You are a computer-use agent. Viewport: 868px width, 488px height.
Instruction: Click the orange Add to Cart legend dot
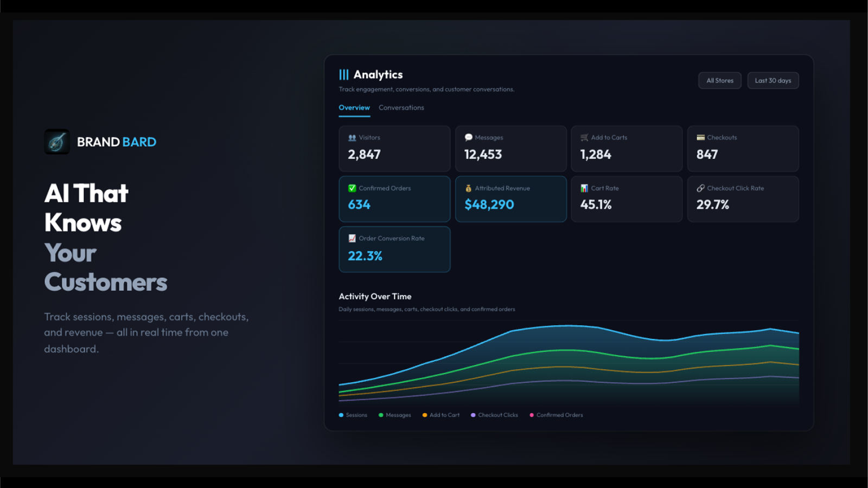[425, 415]
